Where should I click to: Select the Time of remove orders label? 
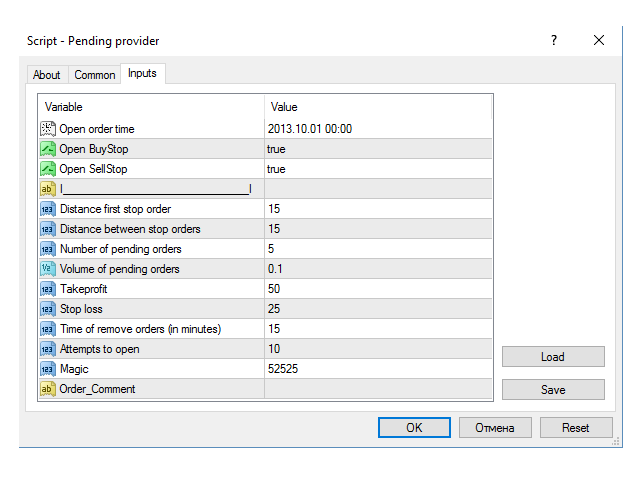pyautogui.click(x=141, y=329)
